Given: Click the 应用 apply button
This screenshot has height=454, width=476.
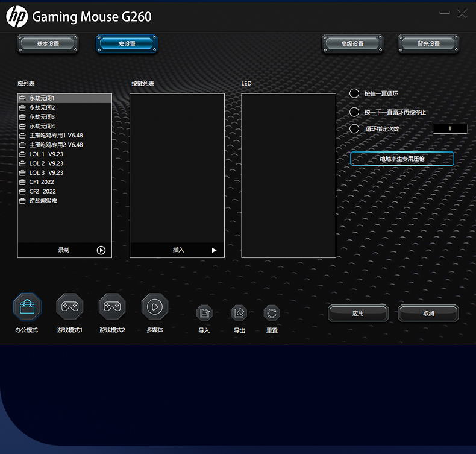Looking at the screenshot, I should (x=359, y=313).
